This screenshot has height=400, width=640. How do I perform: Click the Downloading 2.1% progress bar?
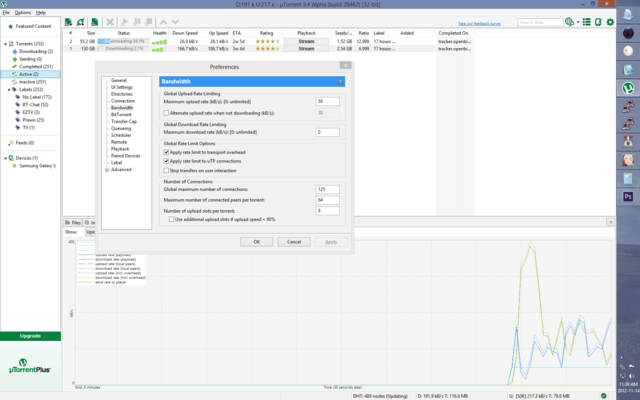123,49
